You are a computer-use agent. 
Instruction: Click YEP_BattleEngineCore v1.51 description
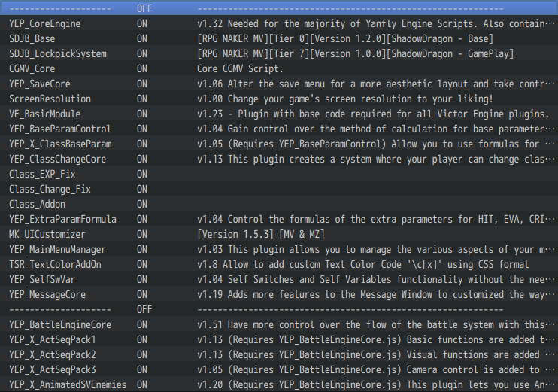(x=376, y=324)
